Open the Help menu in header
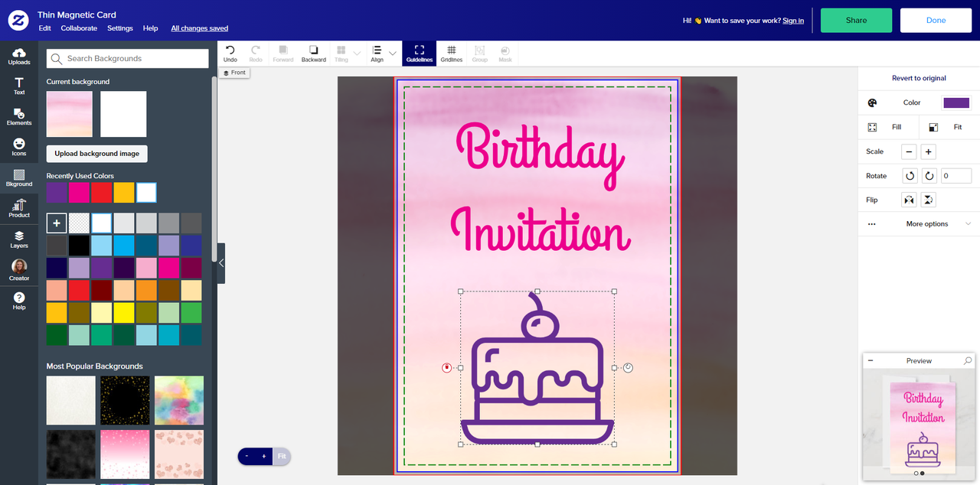 tap(151, 28)
